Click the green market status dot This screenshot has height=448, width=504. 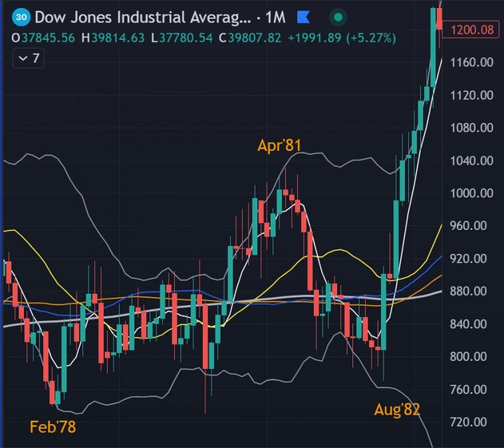point(338,17)
